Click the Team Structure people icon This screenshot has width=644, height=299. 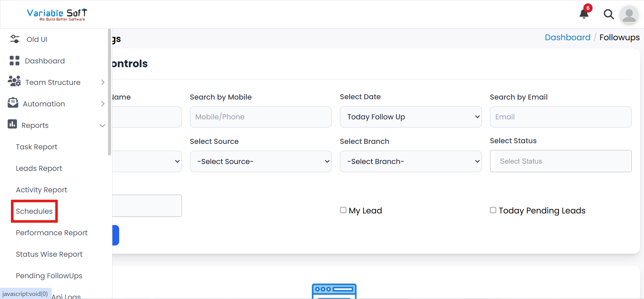pyautogui.click(x=14, y=81)
